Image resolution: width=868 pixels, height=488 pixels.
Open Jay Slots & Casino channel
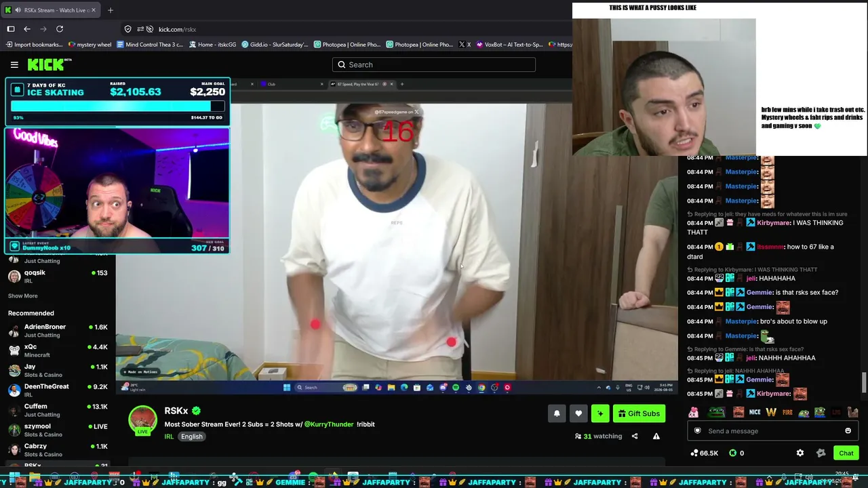point(58,370)
